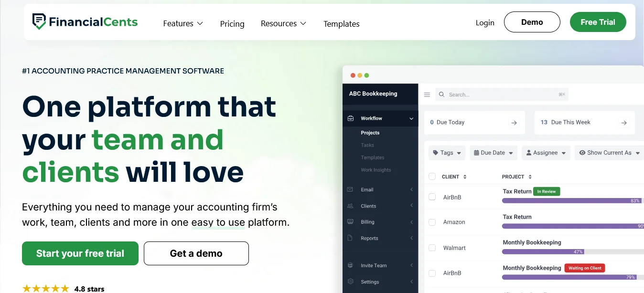The image size is (644, 293).
Task: Click the Demo button in header
Action: coord(532,22)
